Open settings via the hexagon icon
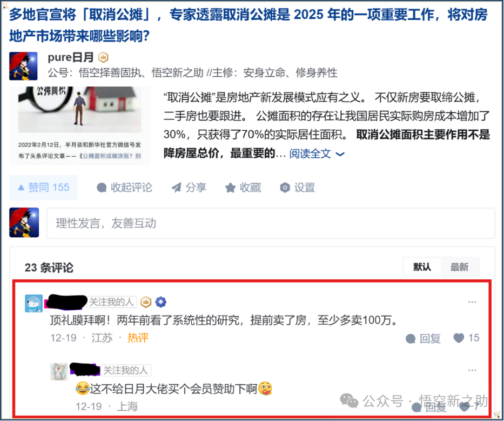 (285, 188)
